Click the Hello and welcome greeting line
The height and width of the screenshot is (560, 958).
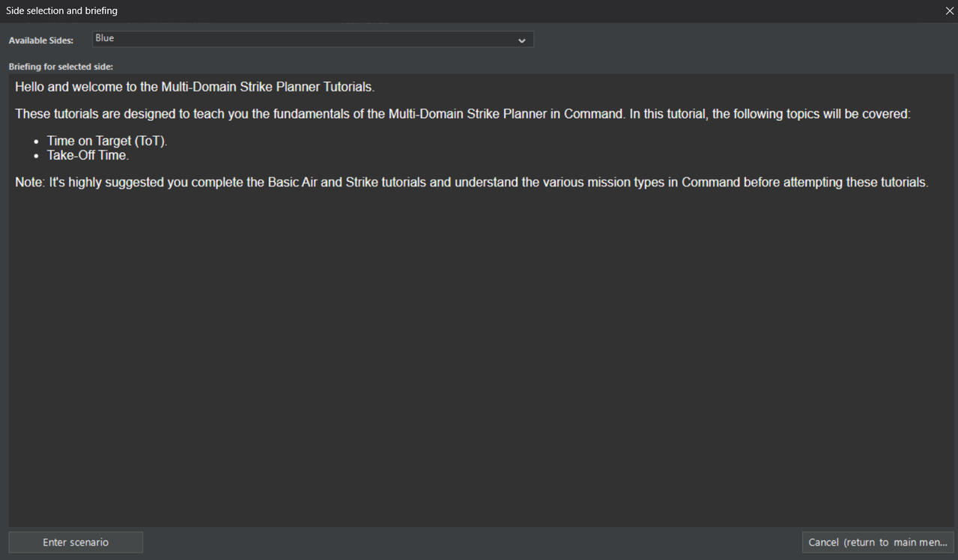click(x=195, y=87)
